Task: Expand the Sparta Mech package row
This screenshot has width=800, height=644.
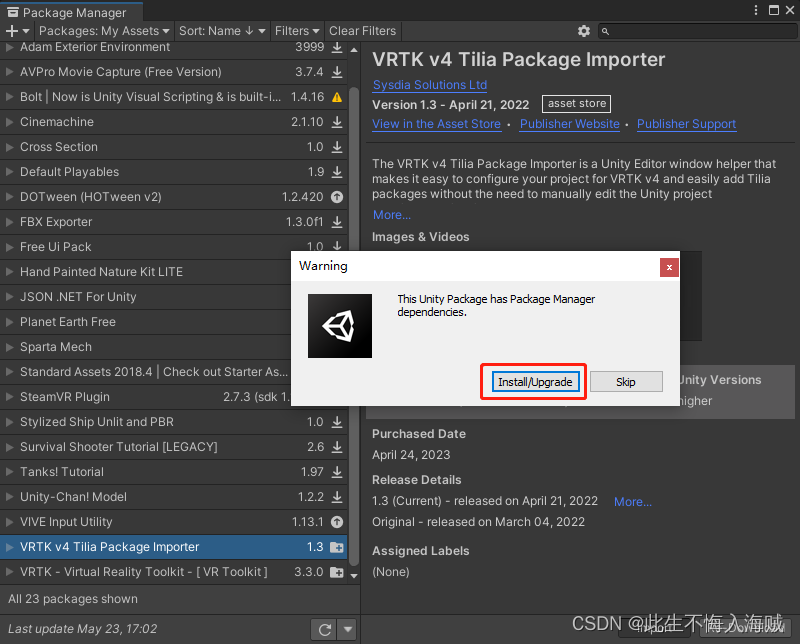Action: point(9,347)
